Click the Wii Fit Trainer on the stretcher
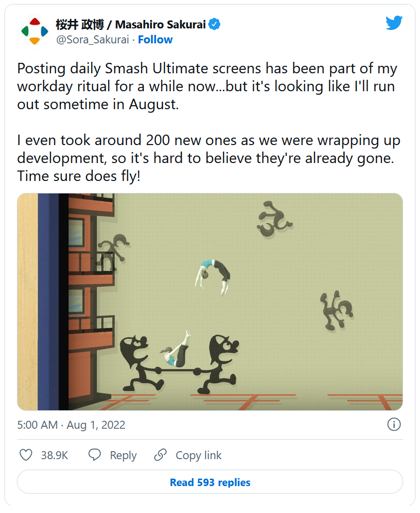The width and height of the screenshot is (420, 513). click(x=176, y=351)
